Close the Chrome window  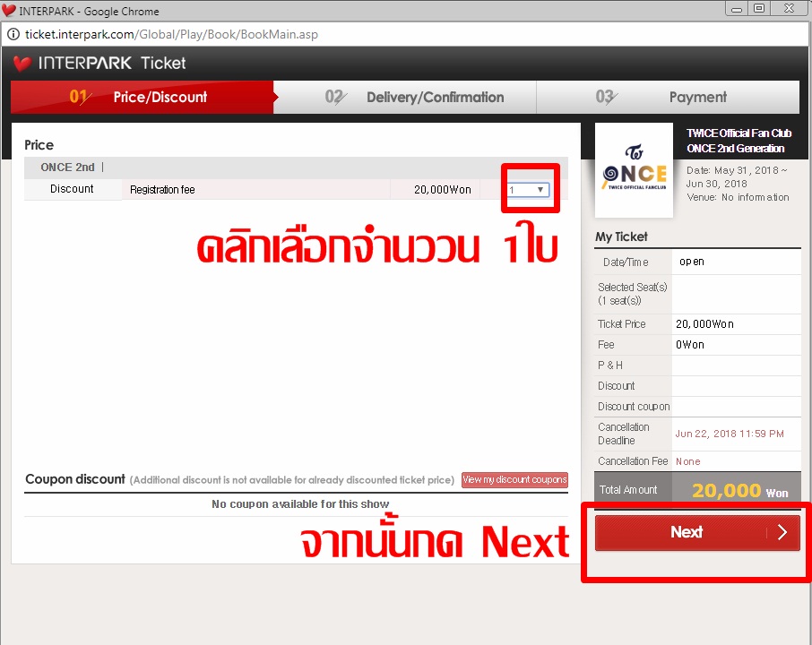point(790,9)
